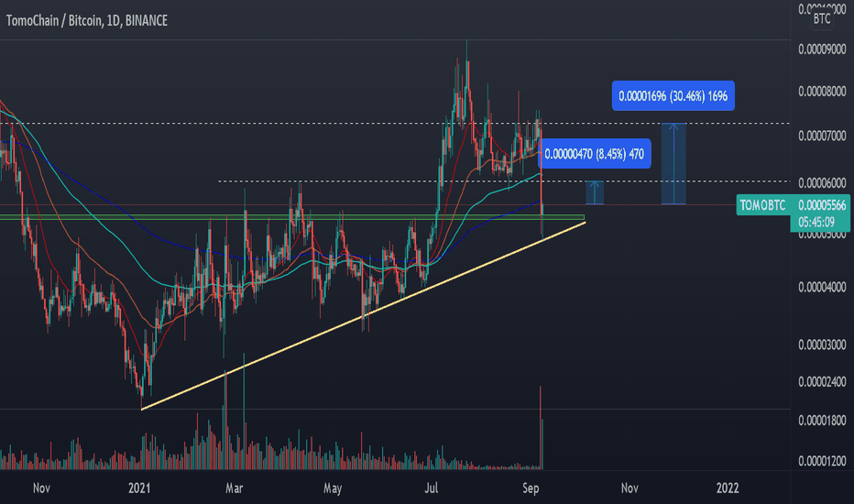Click the 05:45:09 countdown timer
This screenshot has height=504, width=854.
[x=816, y=223]
